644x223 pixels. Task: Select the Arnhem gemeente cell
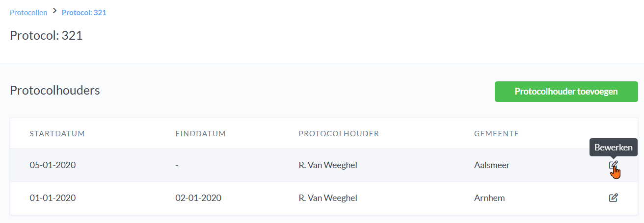[489, 198]
